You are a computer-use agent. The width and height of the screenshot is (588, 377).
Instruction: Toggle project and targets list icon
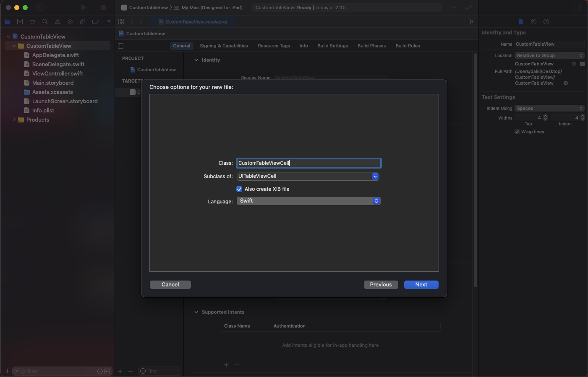[121, 46]
